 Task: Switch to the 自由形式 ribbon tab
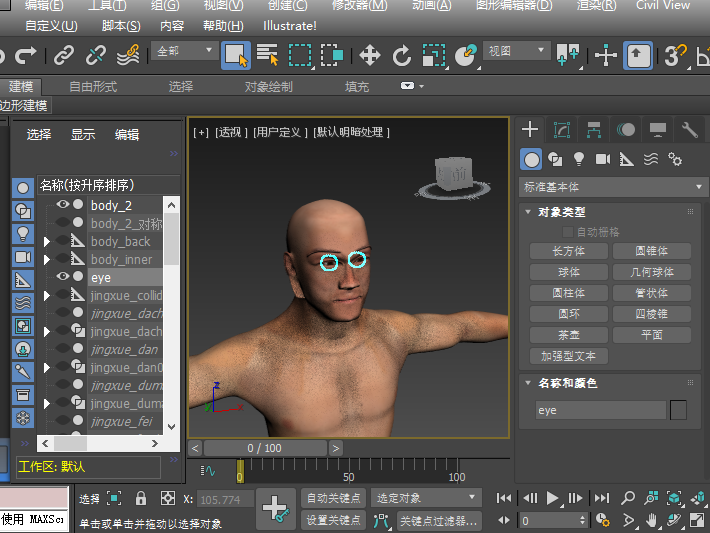pos(93,87)
